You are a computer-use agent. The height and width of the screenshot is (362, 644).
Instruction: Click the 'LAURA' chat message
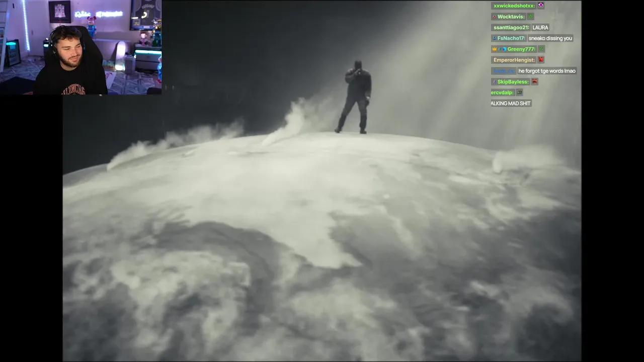pyautogui.click(x=540, y=27)
